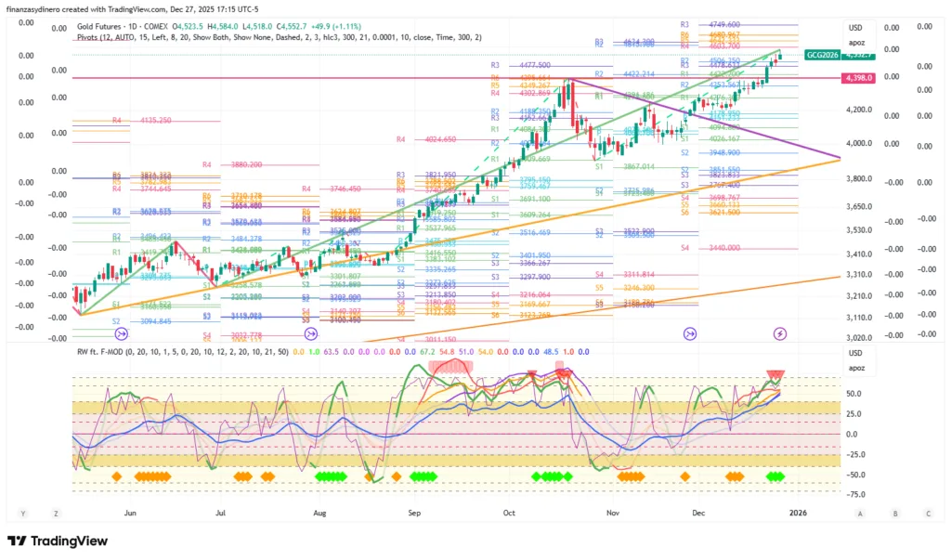Click the purple arrow circle icon near December
Viewport: 951px width, 560px height.
(x=690, y=333)
